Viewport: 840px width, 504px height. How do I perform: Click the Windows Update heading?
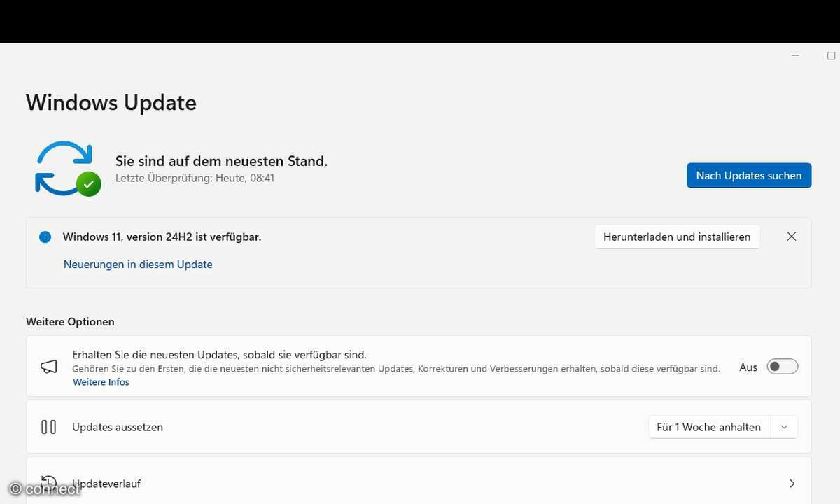111,102
